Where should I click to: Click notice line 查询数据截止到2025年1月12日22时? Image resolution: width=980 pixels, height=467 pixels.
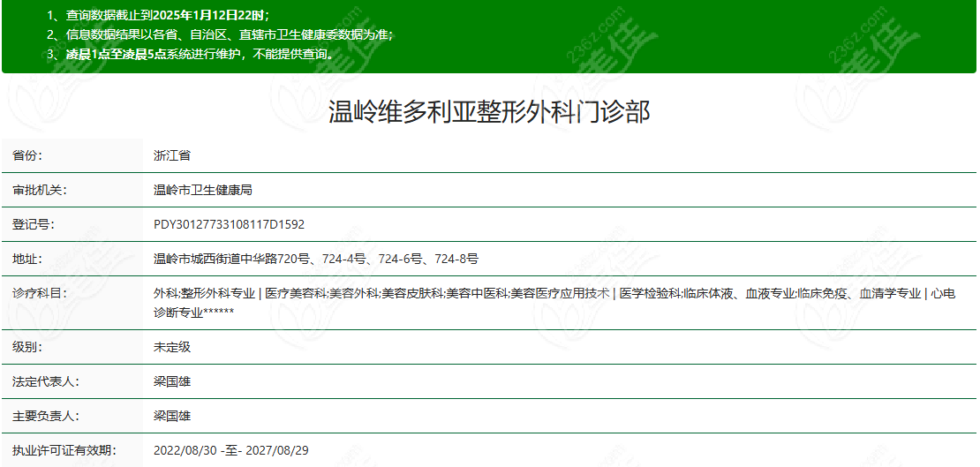(167, 16)
